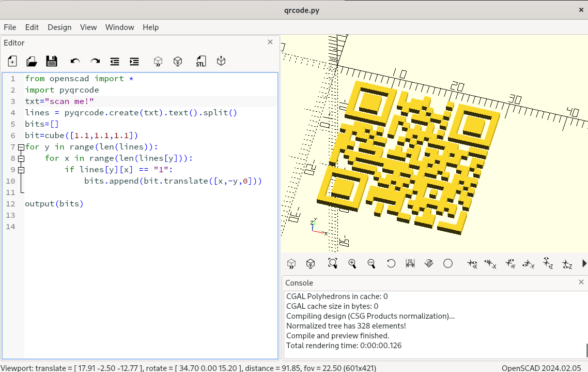Screen dimensions: 588x372
Task: Open the Window menu
Action: [x=119, y=27]
